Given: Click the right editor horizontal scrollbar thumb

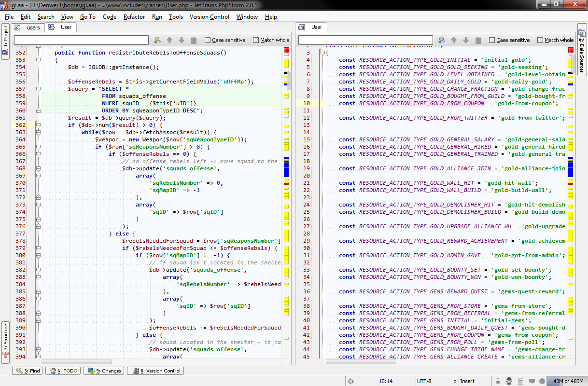Looking at the screenshot, I should (x=361, y=361).
